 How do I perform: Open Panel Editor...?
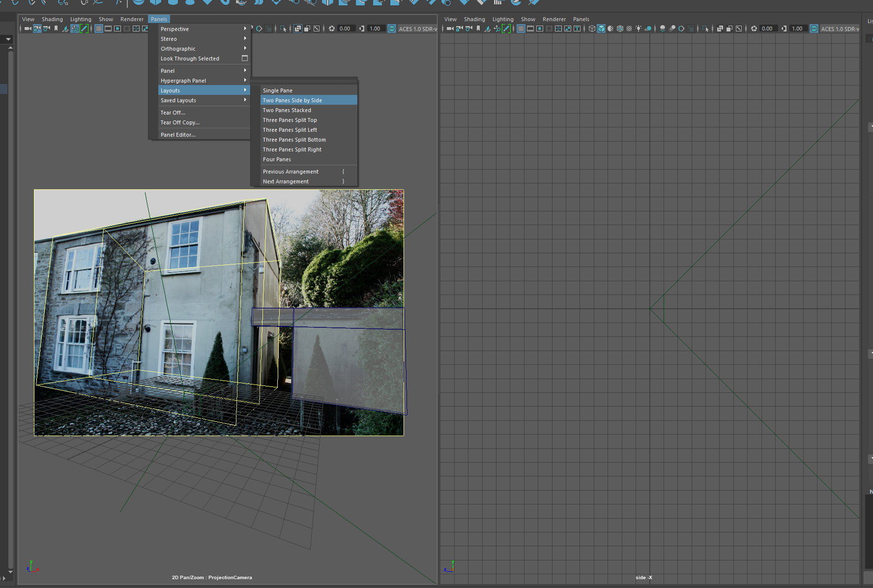pos(204,135)
